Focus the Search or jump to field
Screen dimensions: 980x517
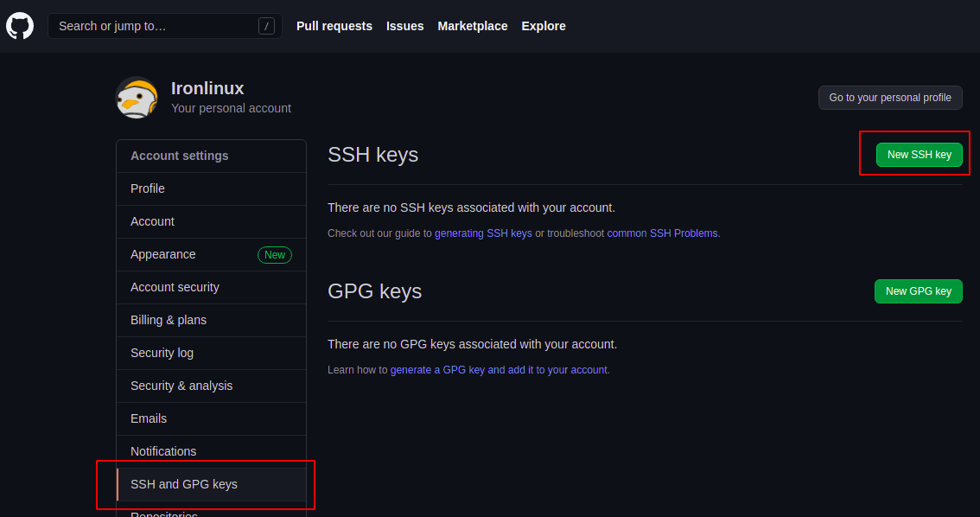pyautogui.click(x=156, y=26)
